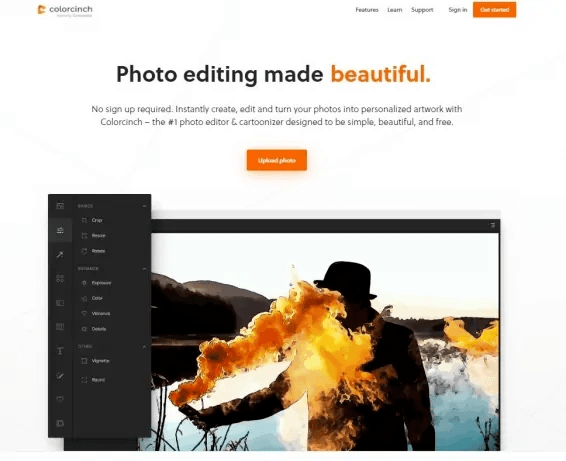Click the Colorcinch logo
Image resolution: width=566 pixels, height=461 pixels.
point(65,10)
